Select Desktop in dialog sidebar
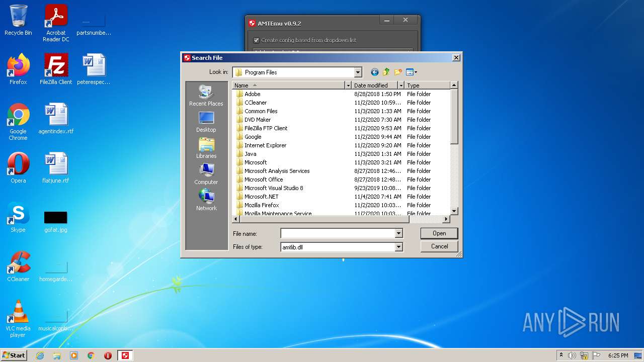This screenshot has height=362, width=644. click(x=206, y=122)
